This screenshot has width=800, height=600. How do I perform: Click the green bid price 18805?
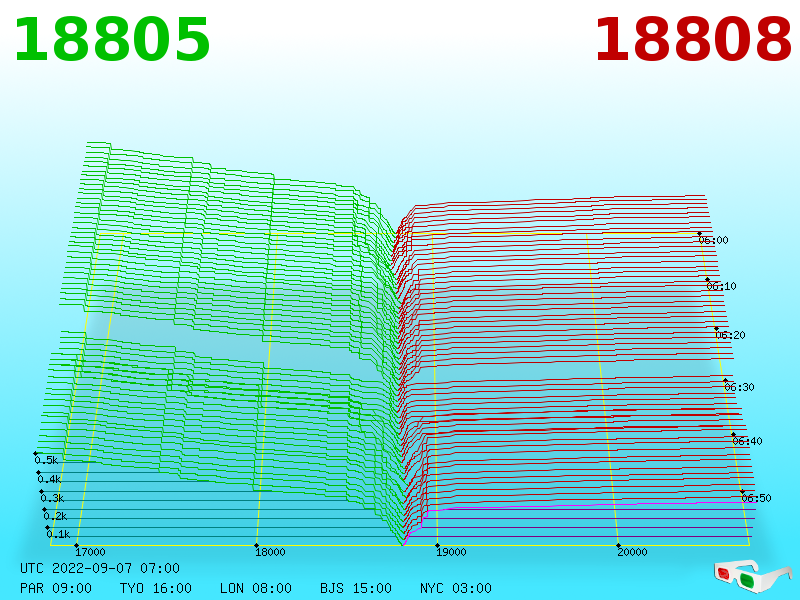tap(112, 40)
